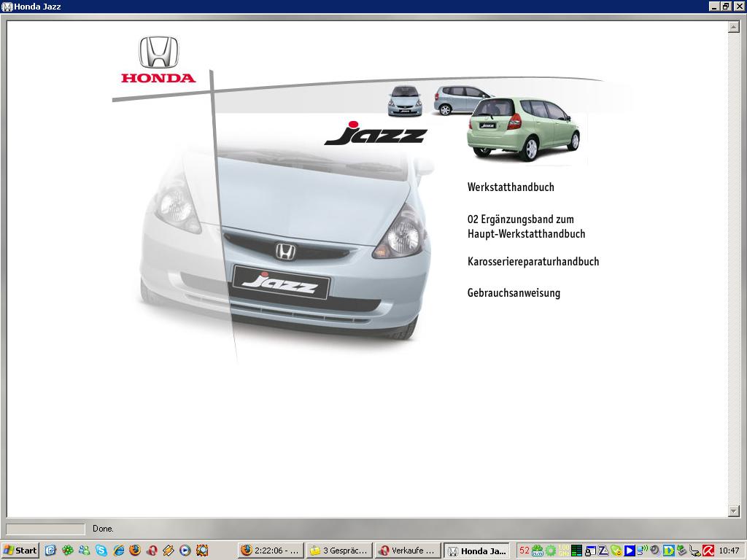Click the 10:47 system clock
This screenshot has height=560, width=747.
click(729, 551)
